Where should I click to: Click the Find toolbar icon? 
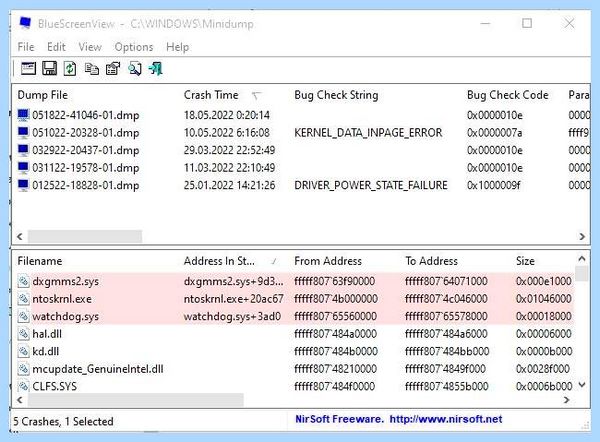click(x=134, y=69)
